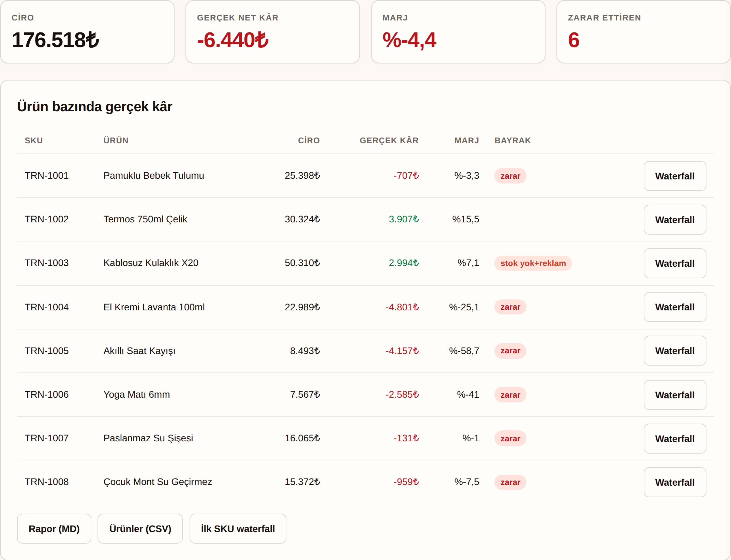Click the total CİRO card value 176.518₺
Image resolution: width=731 pixels, height=560 pixels.
[x=55, y=40]
